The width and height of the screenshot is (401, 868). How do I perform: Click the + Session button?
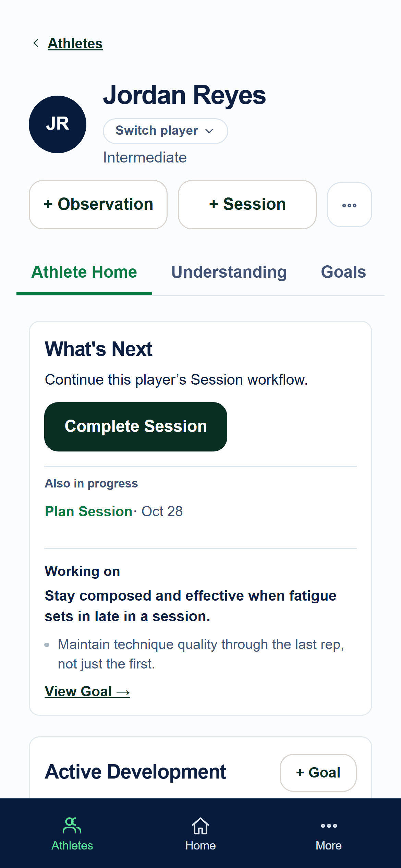247,205
